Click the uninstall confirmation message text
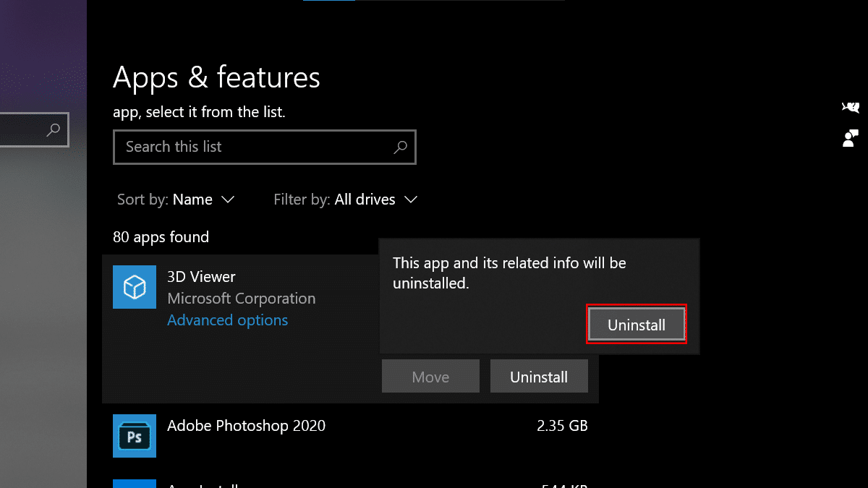Viewport: 868px width, 488px height. coord(509,273)
